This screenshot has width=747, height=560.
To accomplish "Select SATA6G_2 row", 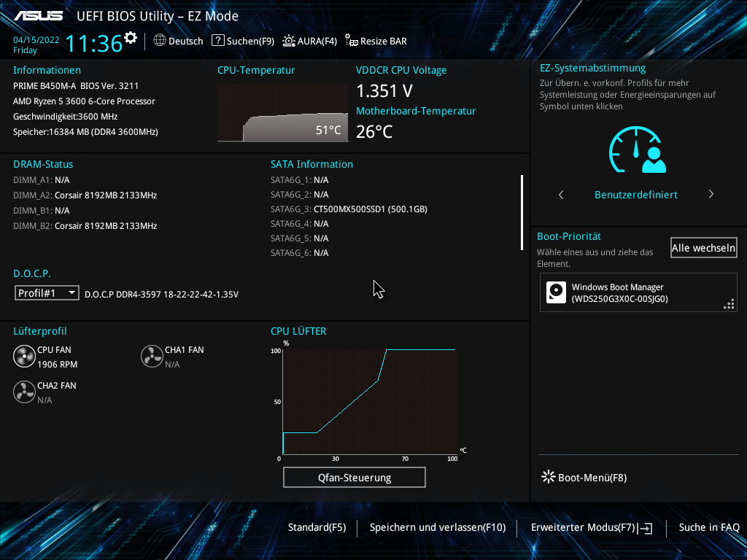I will pos(300,194).
